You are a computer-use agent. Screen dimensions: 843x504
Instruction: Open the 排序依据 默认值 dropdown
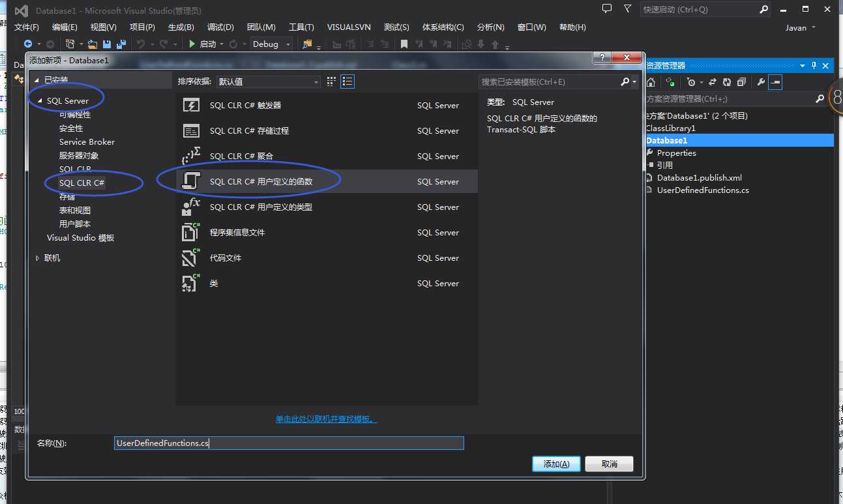[x=269, y=82]
